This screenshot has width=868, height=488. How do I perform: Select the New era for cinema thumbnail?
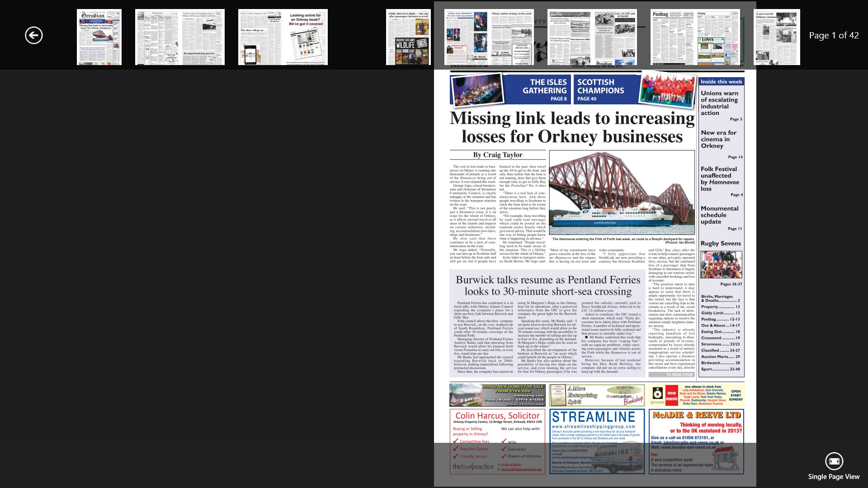pyautogui.click(x=776, y=37)
